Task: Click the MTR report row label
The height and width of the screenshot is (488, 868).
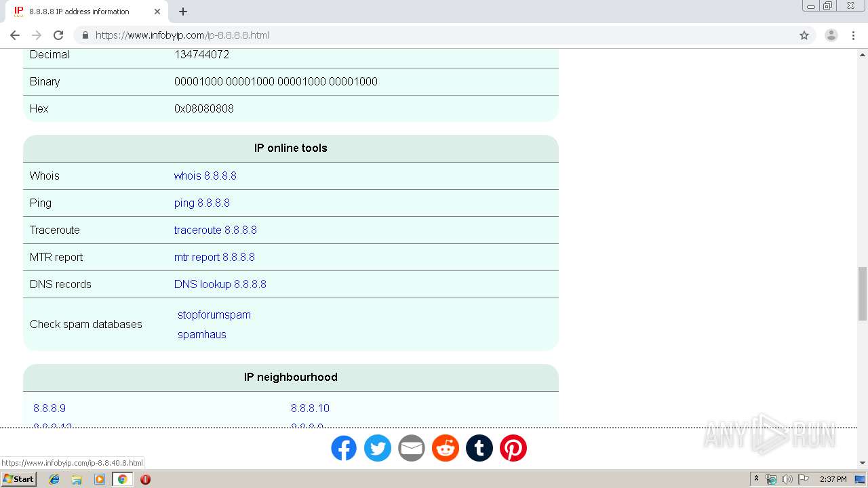Action: tap(56, 257)
